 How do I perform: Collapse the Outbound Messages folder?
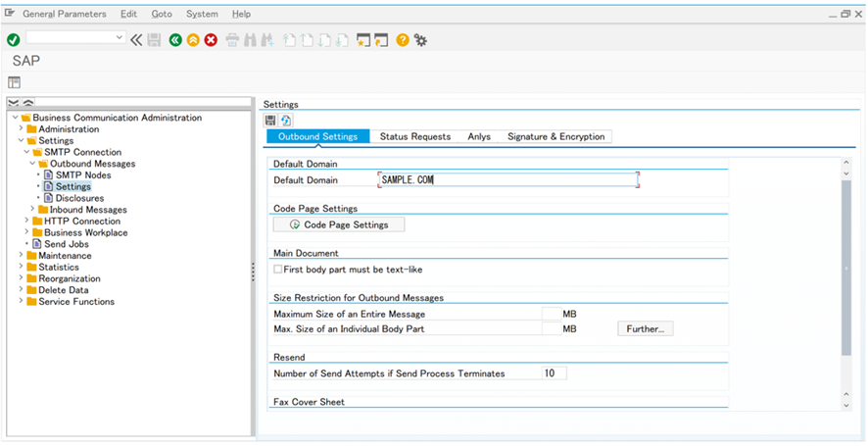(32, 164)
